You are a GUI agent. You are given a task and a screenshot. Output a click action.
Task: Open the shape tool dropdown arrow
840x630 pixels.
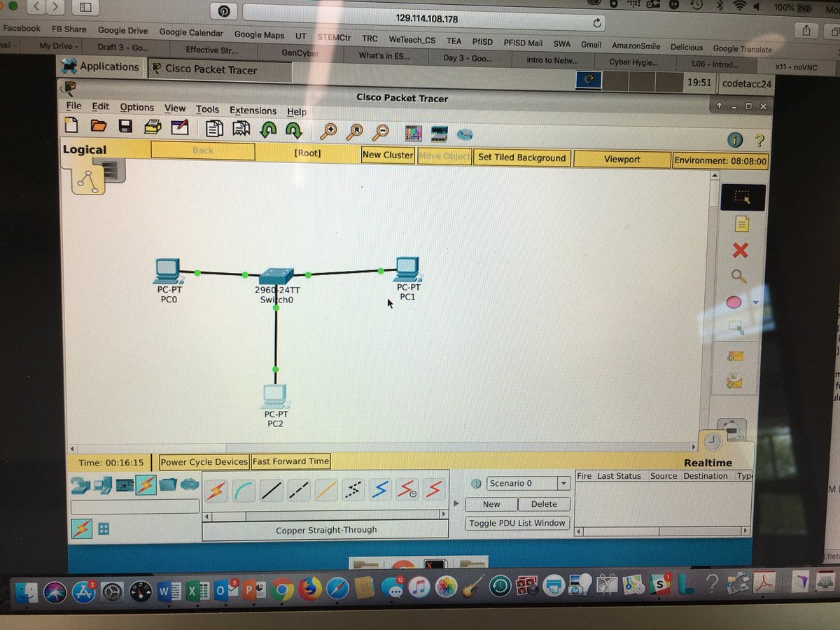click(755, 302)
